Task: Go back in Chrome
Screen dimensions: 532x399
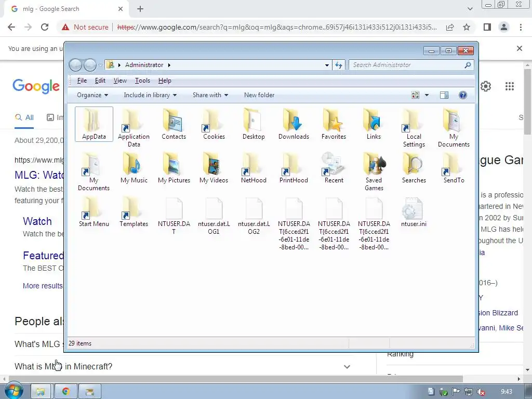Action: click(11, 27)
